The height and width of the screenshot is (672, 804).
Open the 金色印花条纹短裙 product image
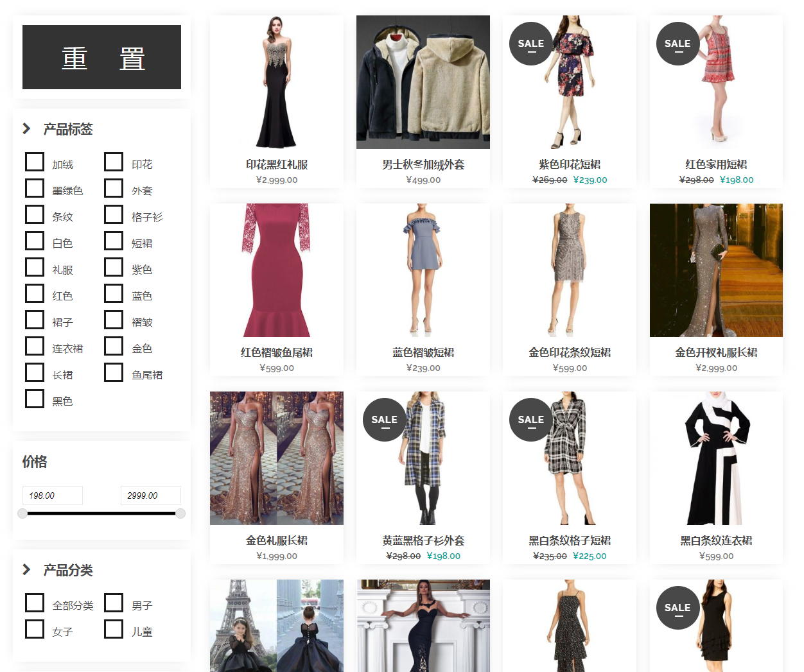[x=570, y=270]
